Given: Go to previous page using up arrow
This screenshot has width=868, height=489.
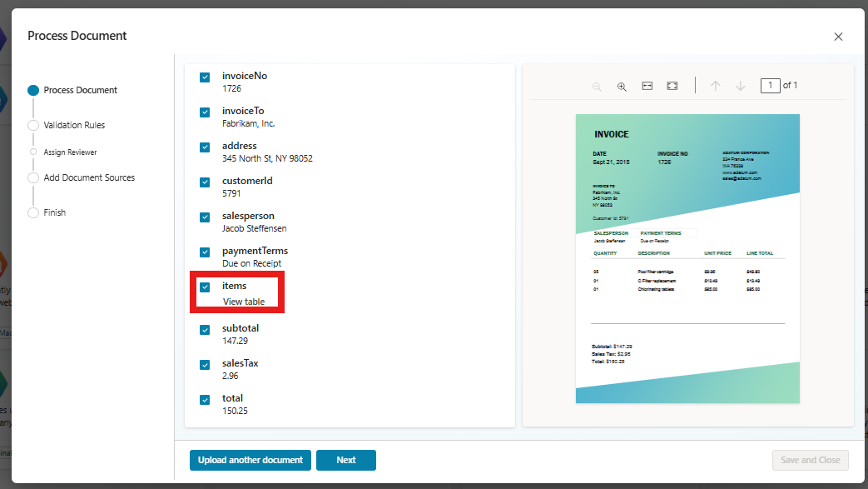Looking at the screenshot, I should (x=715, y=86).
